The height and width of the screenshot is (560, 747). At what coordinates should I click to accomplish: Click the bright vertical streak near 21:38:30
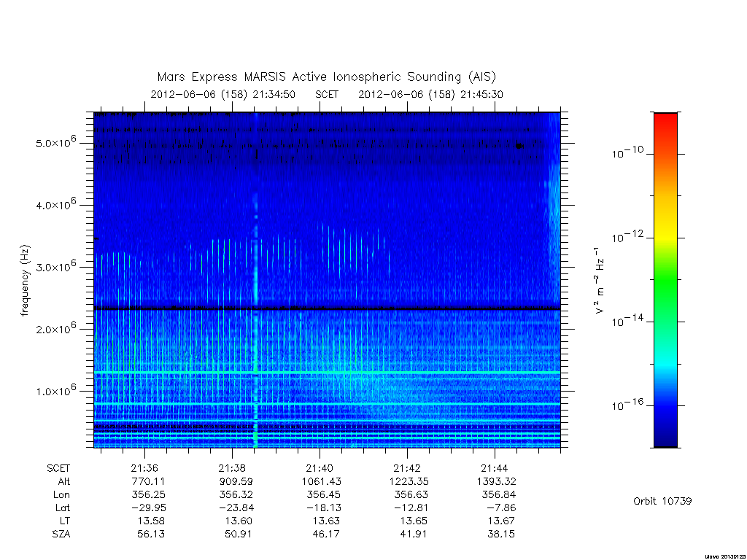255,280
